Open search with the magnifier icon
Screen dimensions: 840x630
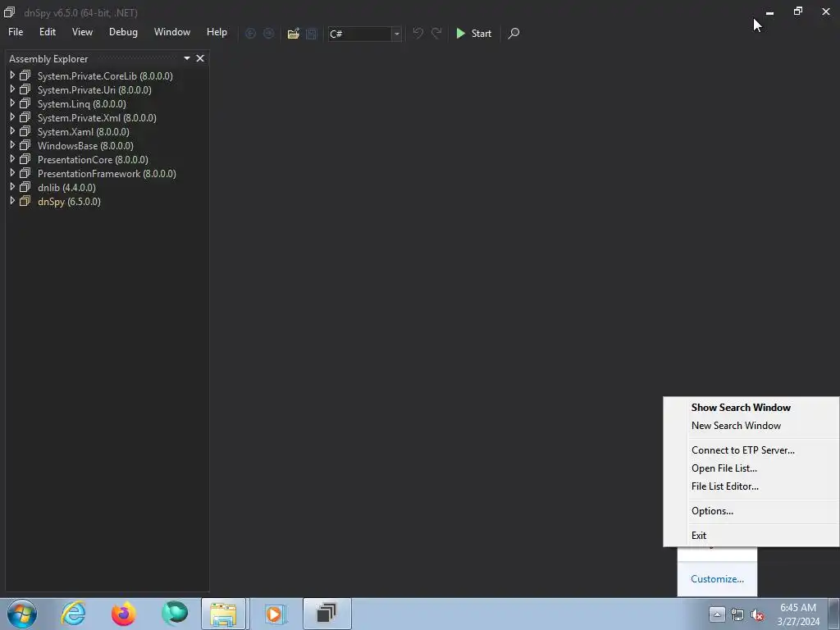(x=514, y=33)
